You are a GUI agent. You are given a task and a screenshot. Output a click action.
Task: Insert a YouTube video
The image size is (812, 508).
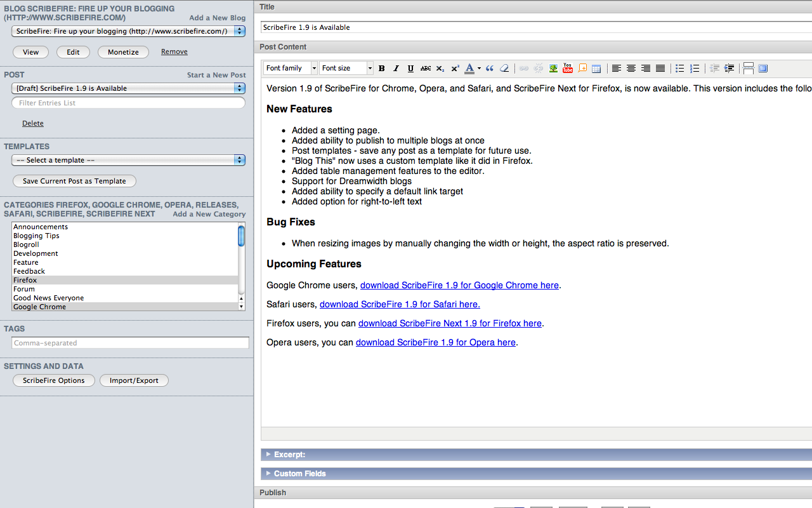[568, 69]
